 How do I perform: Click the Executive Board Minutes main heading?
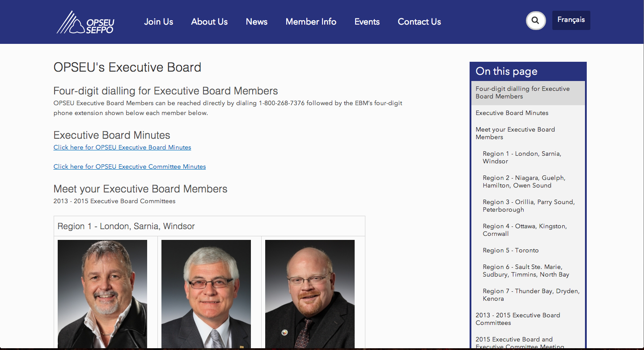pyautogui.click(x=112, y=135)
